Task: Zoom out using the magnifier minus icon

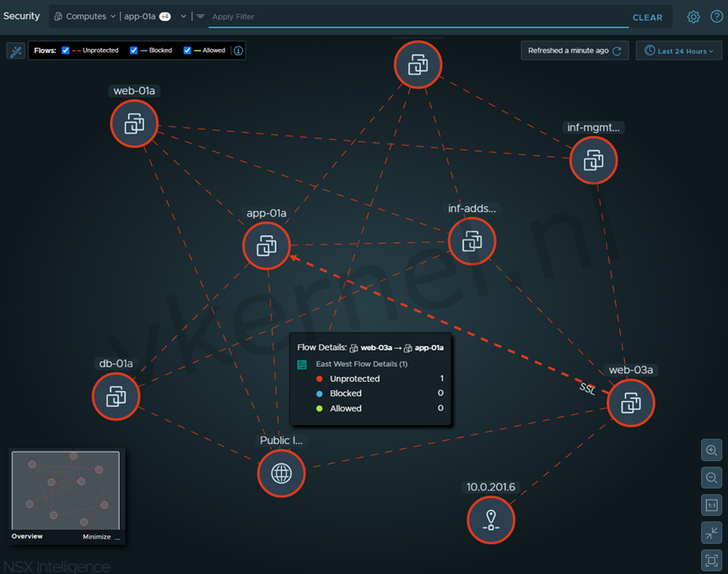Action: click(x=711, y=477)
